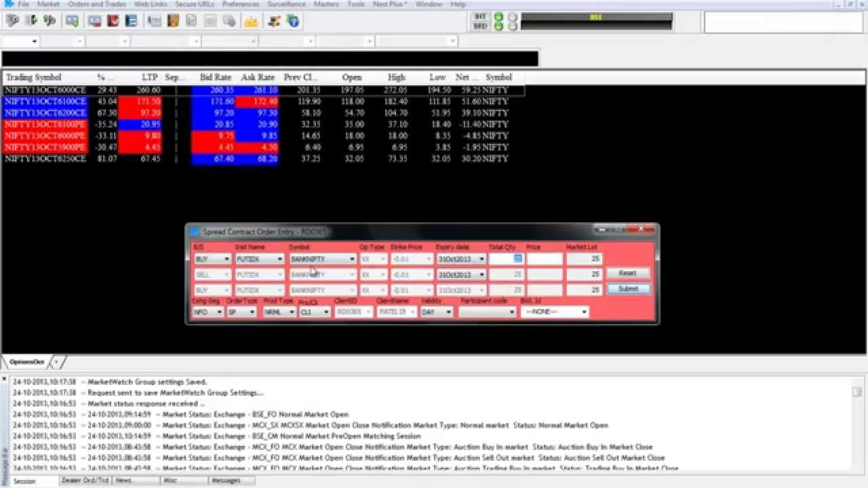Open the Nest Plus menu
This screenshot has width=868, height=488.
[x=391, y=4]
